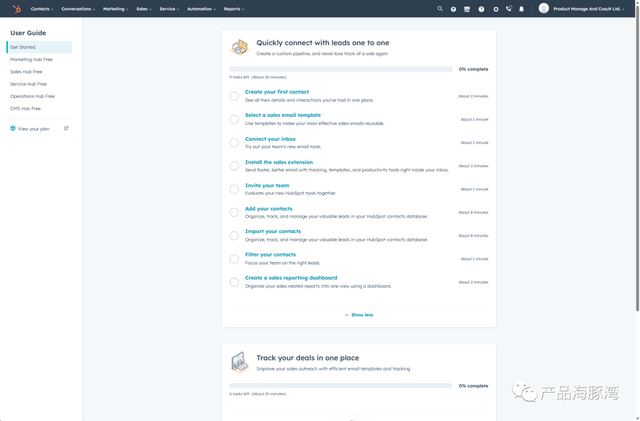Click the account avatar picture
The height and width of the screenshot is (421, 640).
pos(543,8)
